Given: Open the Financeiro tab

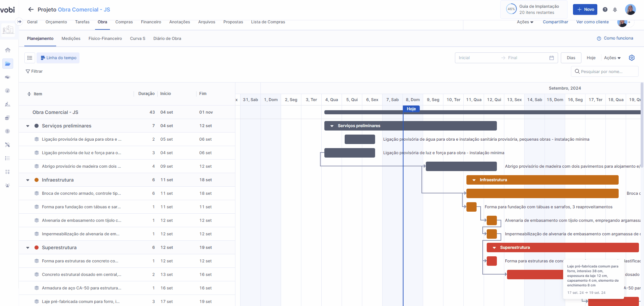Looking at the screenshot, I should 151,22.
